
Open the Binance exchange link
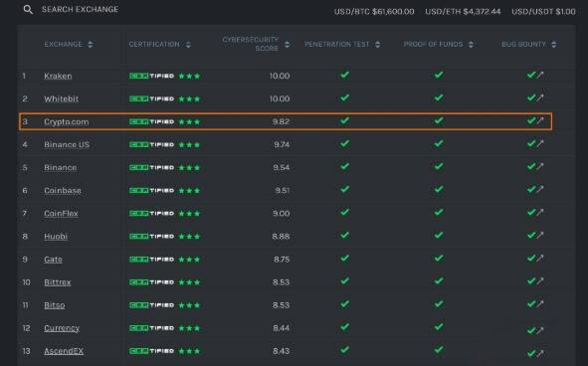(x=61, y=168)
